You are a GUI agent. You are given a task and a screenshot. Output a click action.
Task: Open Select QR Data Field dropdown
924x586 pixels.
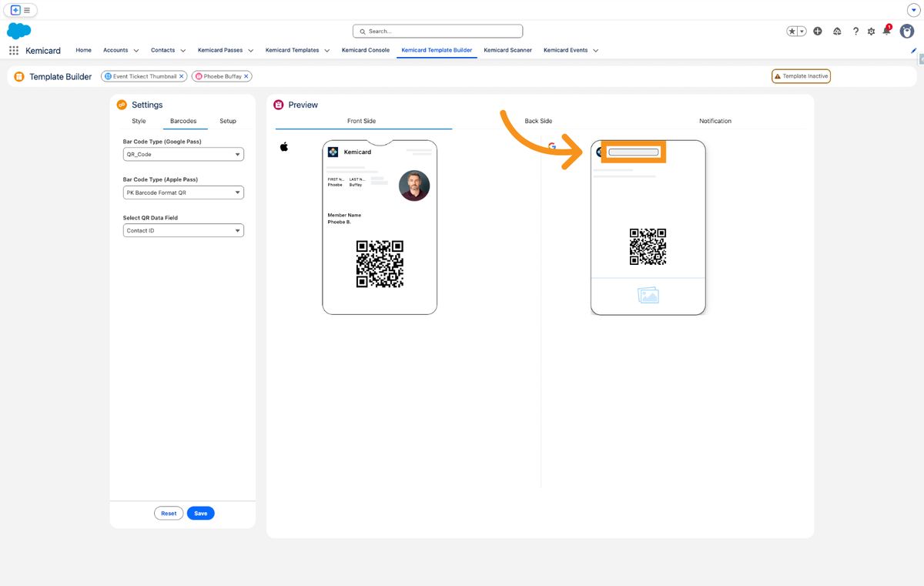point(183,230)
